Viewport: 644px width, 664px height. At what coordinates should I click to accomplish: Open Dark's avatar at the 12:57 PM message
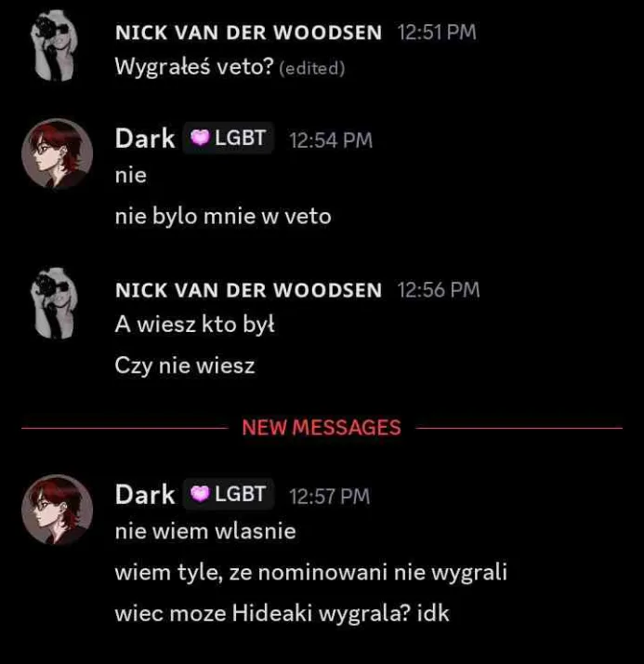pos(57,510)
